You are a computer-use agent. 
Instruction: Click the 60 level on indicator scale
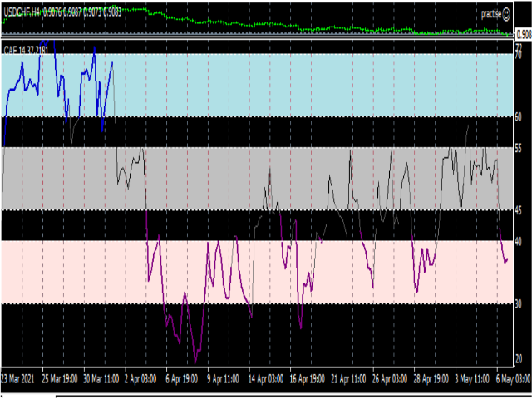coord(518,117)
